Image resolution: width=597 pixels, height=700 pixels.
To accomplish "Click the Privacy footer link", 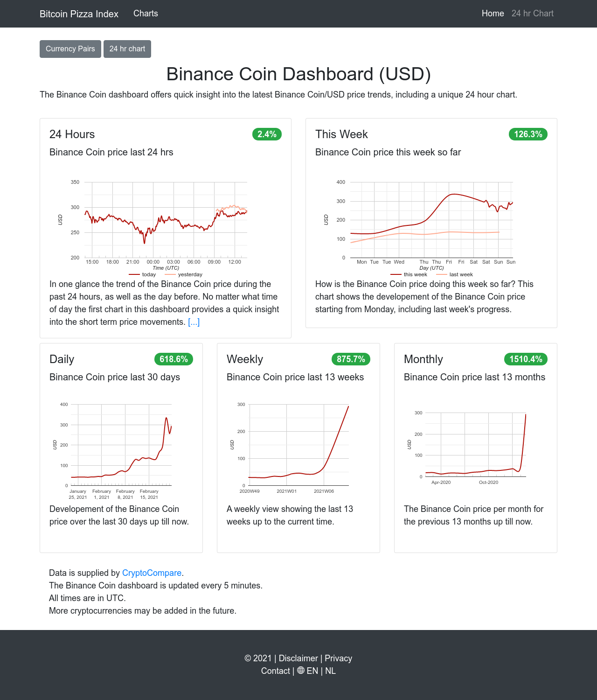I will (x=338, y=658).
